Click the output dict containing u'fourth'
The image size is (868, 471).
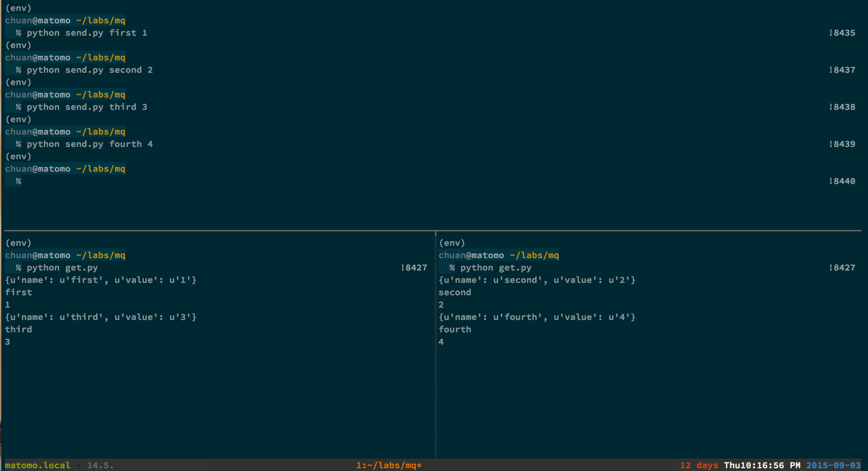tap(537, 317)
